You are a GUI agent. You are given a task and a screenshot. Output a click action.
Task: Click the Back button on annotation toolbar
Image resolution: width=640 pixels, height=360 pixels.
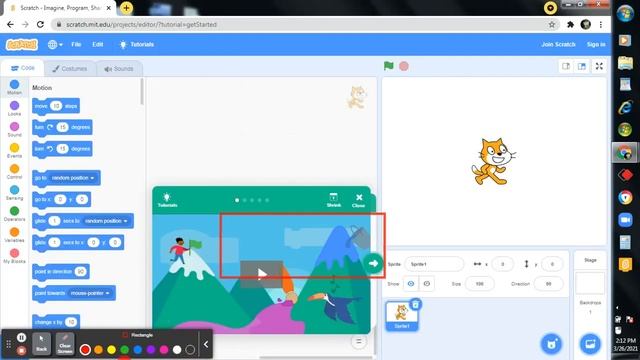(x=41, y=343)
